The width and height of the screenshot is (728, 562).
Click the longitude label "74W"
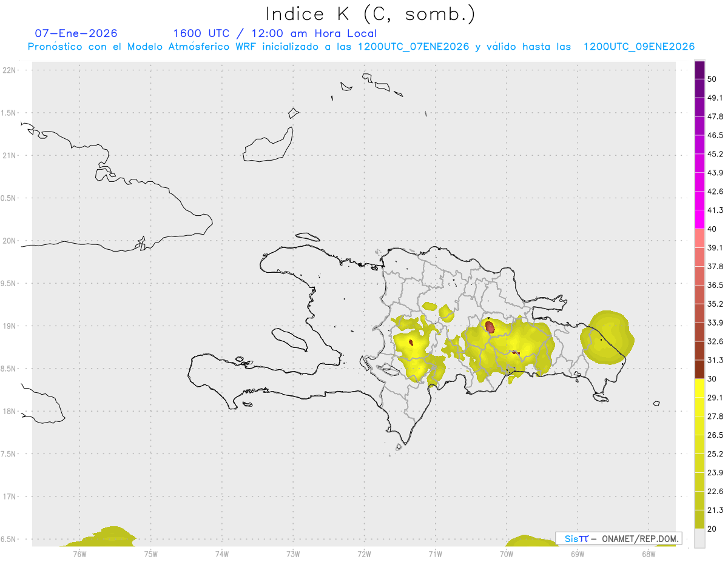pos(222,554)
